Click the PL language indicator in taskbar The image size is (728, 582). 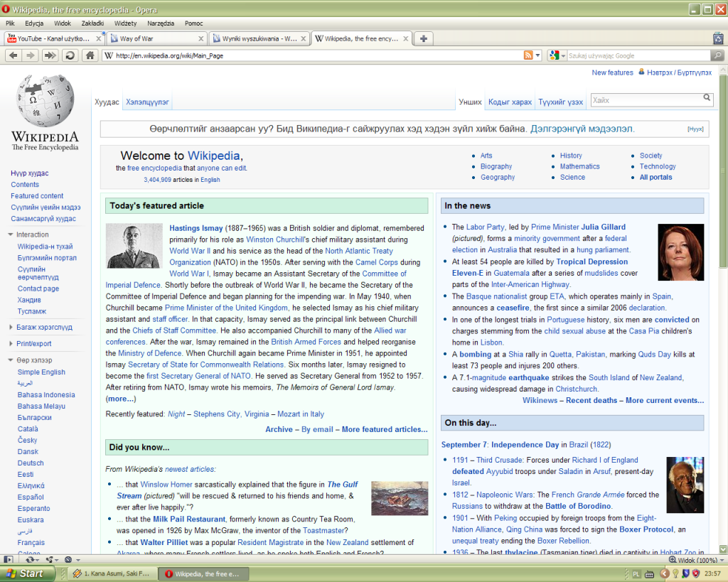click(x=636, y=574)
